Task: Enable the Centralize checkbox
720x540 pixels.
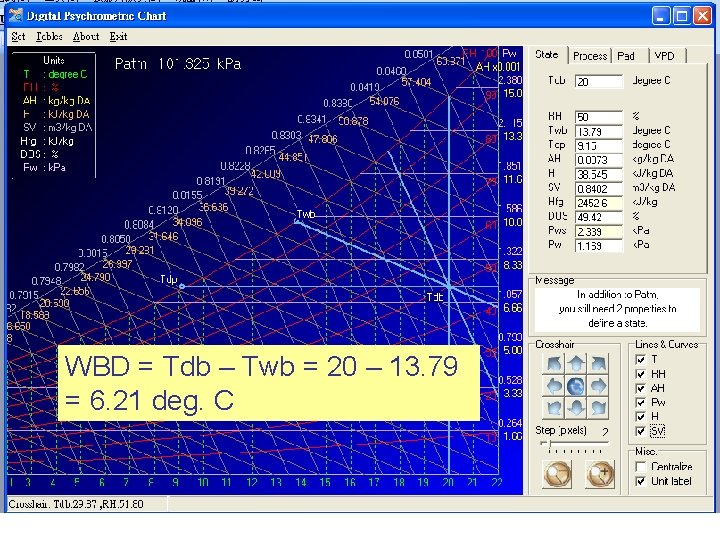Action: (x=641, y=466)
